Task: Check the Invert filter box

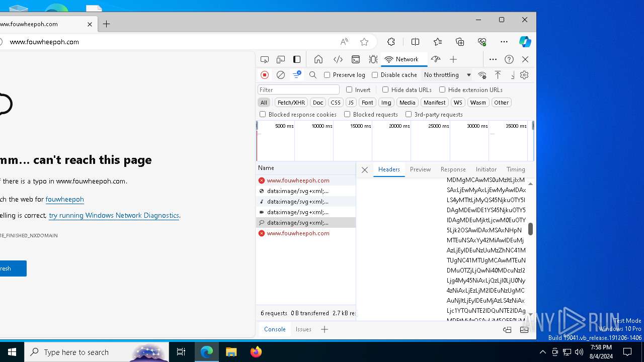Action: point(349,89)
